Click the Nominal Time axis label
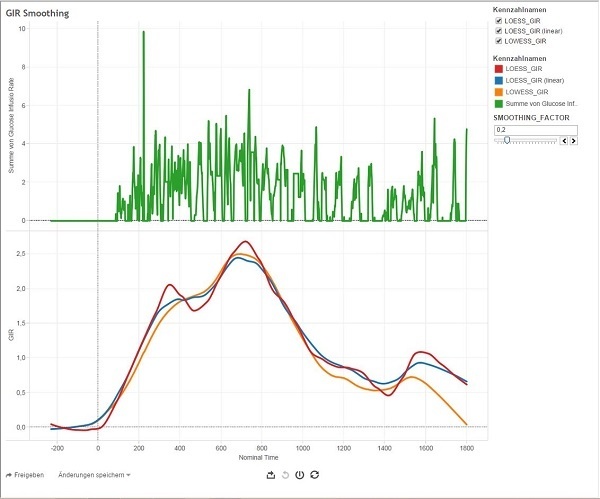 tap(258, 458)
